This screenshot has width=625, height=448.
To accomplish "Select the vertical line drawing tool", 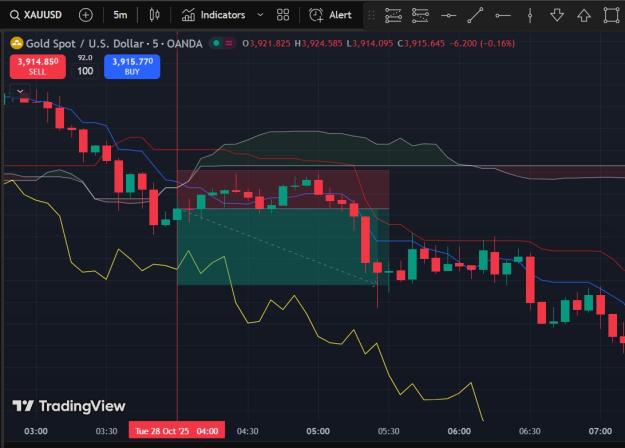I will coord(530,16).
